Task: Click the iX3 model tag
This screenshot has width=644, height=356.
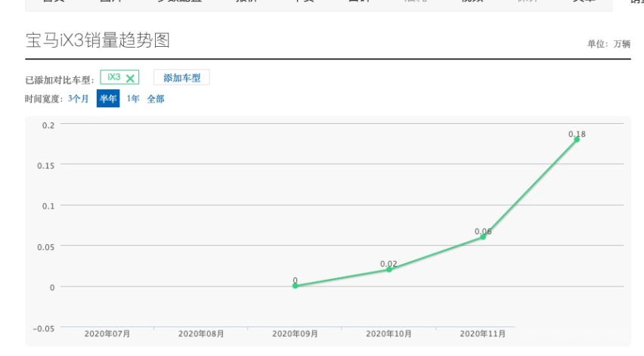Action: pyautogui.click(x=119, y=77)
